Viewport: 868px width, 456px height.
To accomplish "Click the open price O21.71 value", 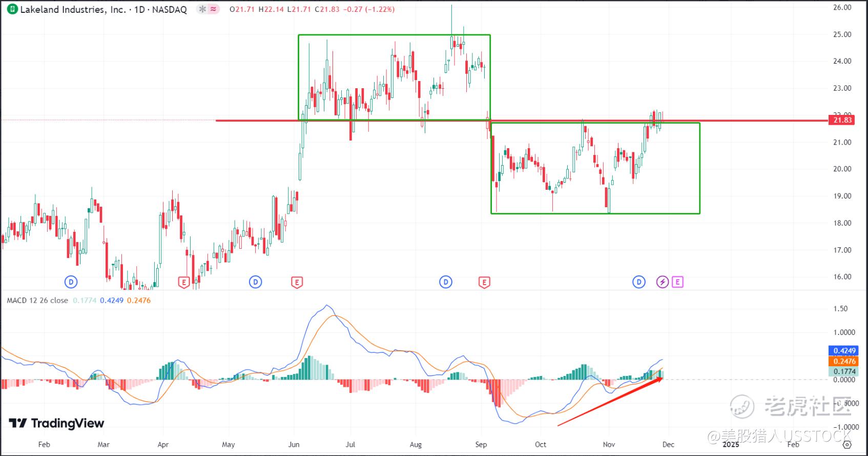I will tap(243, 9).
